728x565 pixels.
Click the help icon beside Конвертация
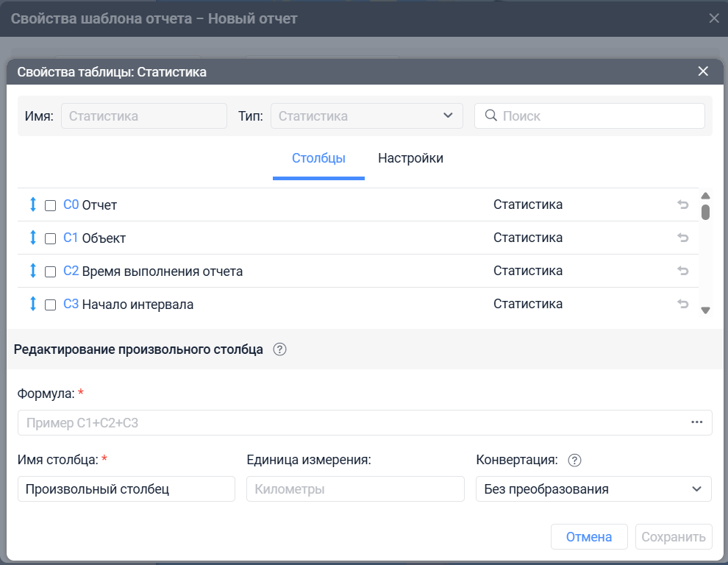coord(575,461)
